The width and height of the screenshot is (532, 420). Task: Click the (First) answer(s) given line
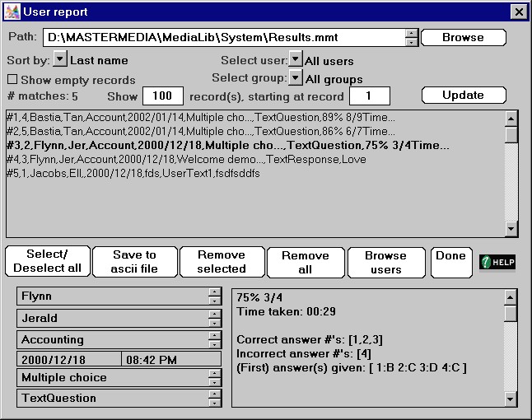(352, 368)
